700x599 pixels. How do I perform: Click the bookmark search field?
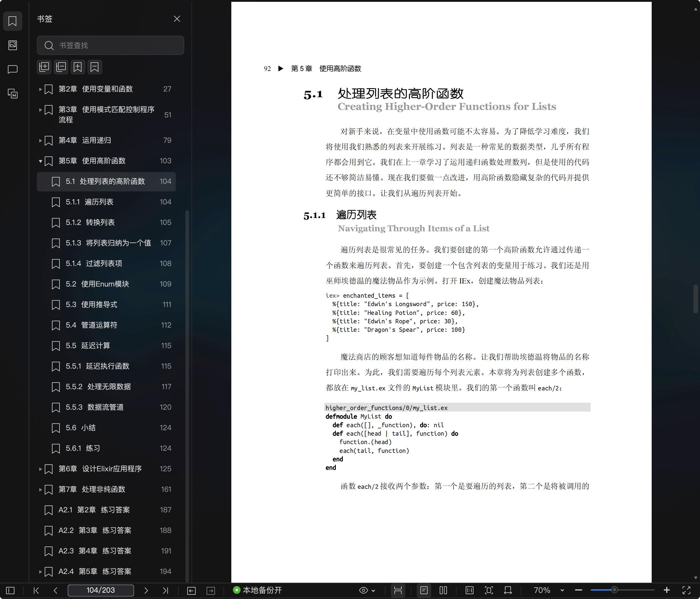tap(111, 45)
